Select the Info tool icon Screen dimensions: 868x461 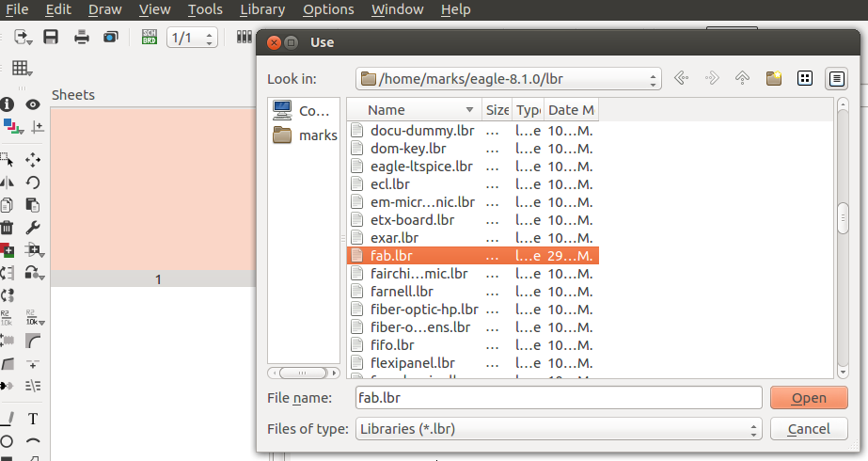[7, 104]
